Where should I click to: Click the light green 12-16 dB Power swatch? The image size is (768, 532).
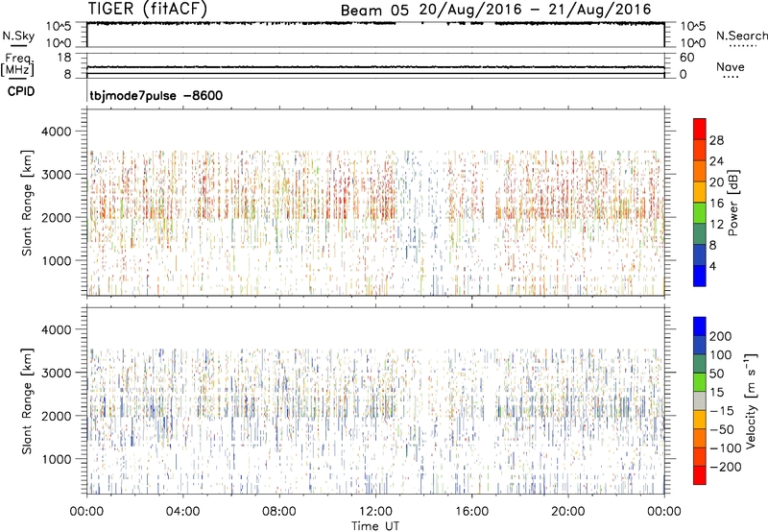[x=700, y=212]
